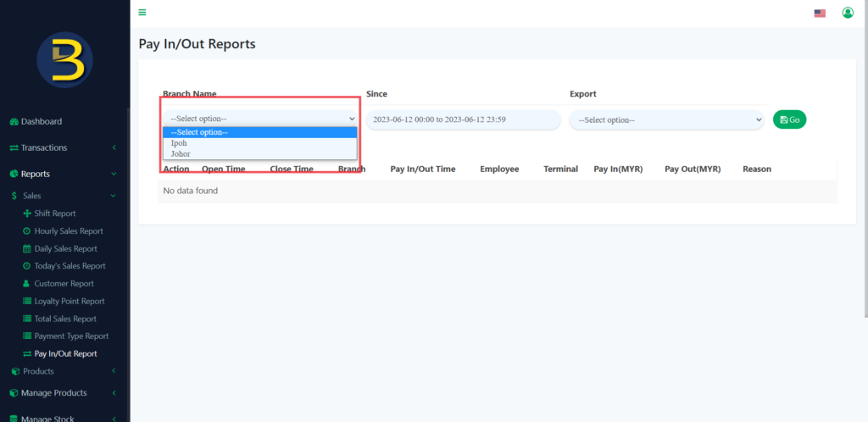The height and width of the screenshot is (422, 868).
Task: Open the Hourly Sales Report
Action: tap(68, 231)
